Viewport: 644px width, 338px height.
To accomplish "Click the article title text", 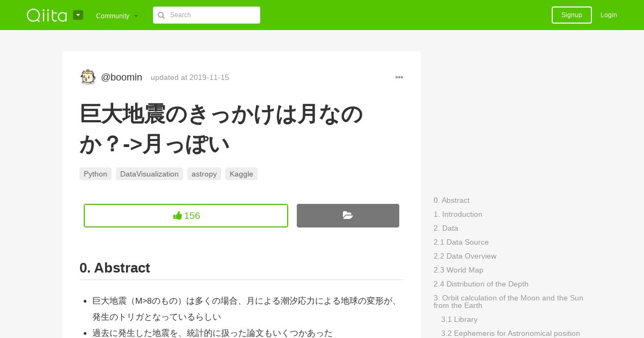I will (221, 129).
